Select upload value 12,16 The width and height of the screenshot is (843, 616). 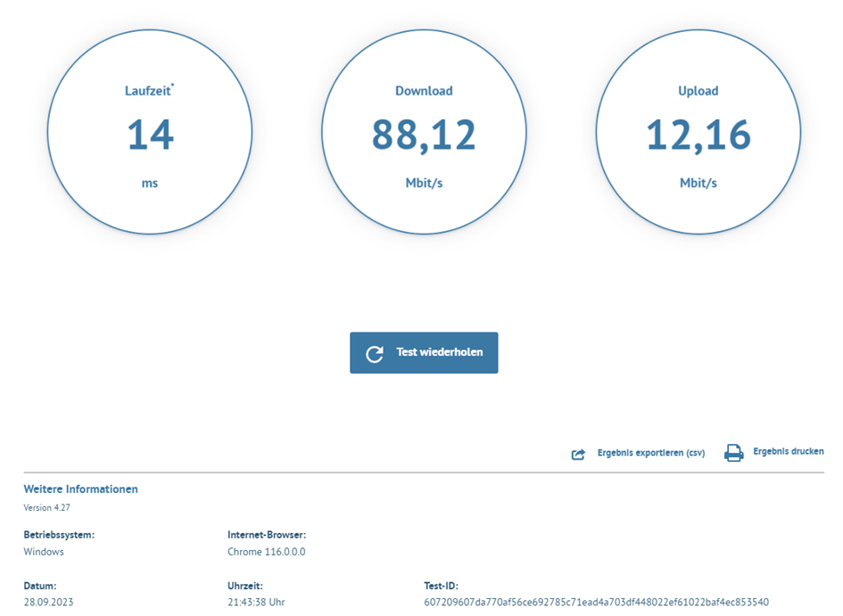click(x=698, y=136)
